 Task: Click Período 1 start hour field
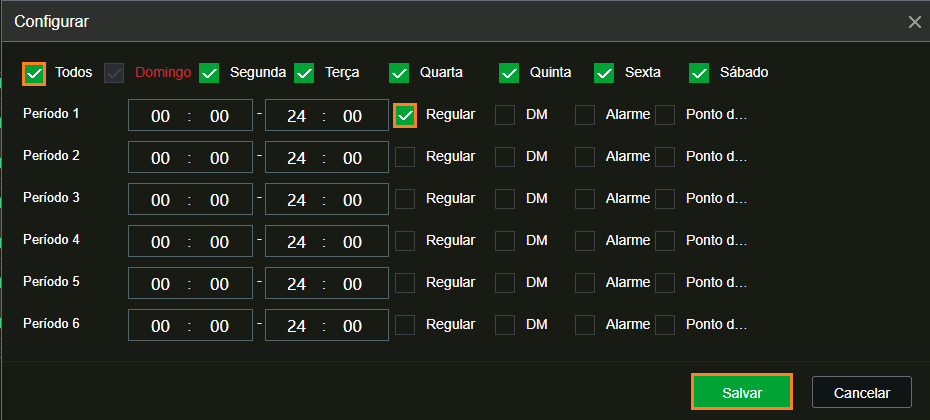(x=160, y=116)
